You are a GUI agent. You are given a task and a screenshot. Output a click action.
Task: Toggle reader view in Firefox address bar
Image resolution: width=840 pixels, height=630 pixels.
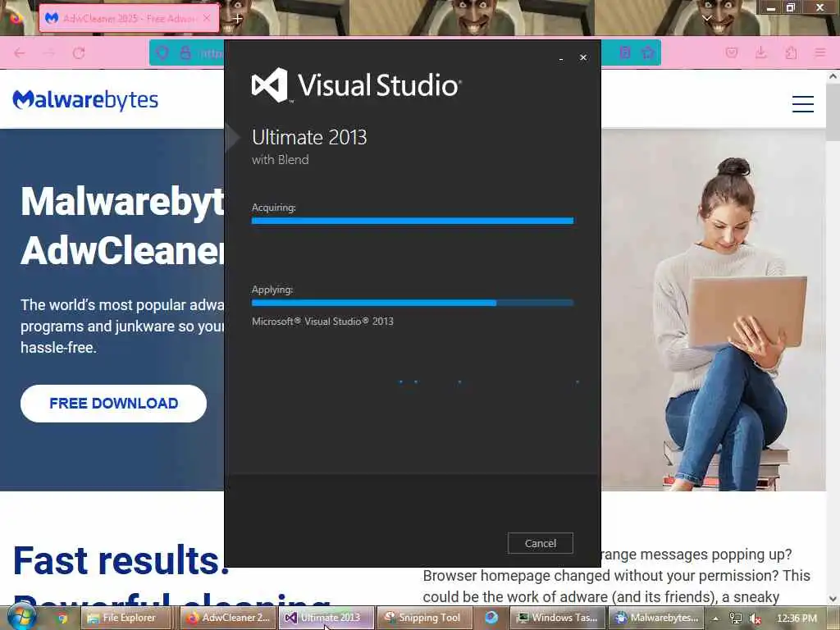point(624,52)
